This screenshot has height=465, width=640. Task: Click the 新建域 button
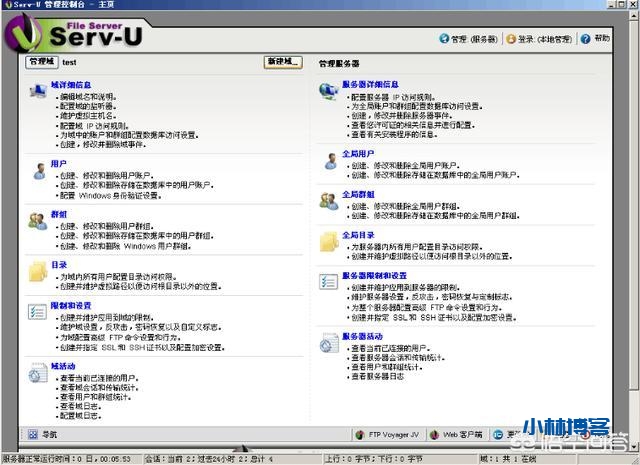click(283, 62)
